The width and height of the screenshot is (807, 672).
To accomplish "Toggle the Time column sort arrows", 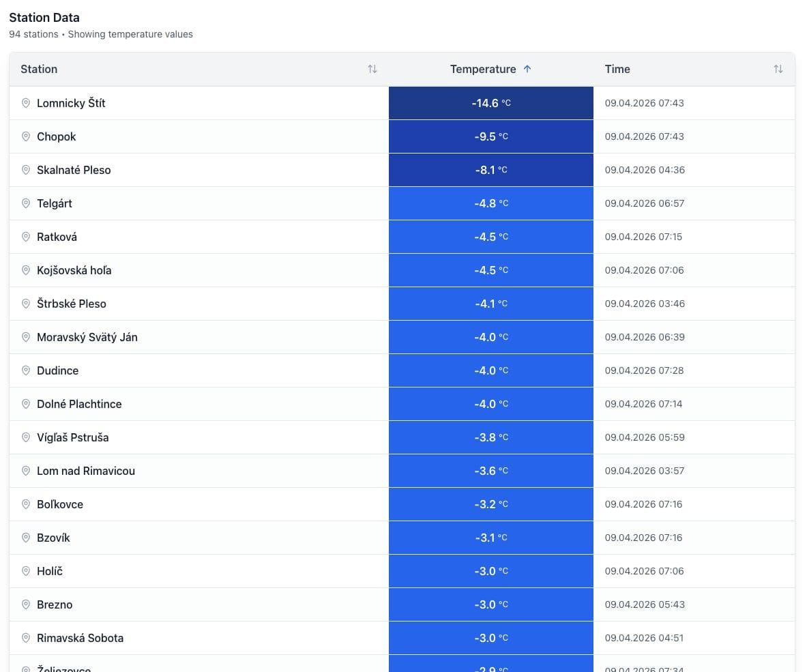I will 778,69.
